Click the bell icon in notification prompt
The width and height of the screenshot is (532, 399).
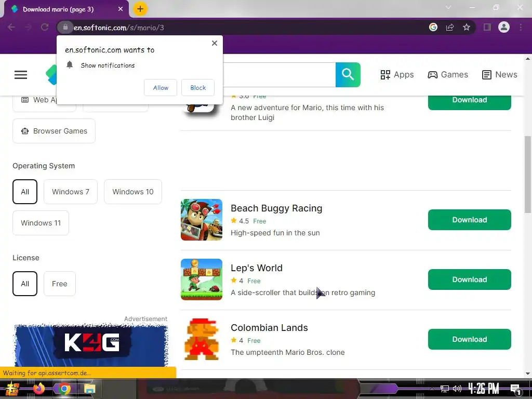(70, 65)
